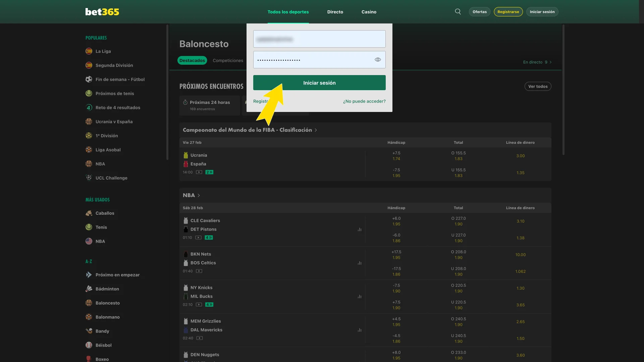Select the La Liga soccer icon
The height and width of the screenshot is (362, 644).
[x=89, y=51]
